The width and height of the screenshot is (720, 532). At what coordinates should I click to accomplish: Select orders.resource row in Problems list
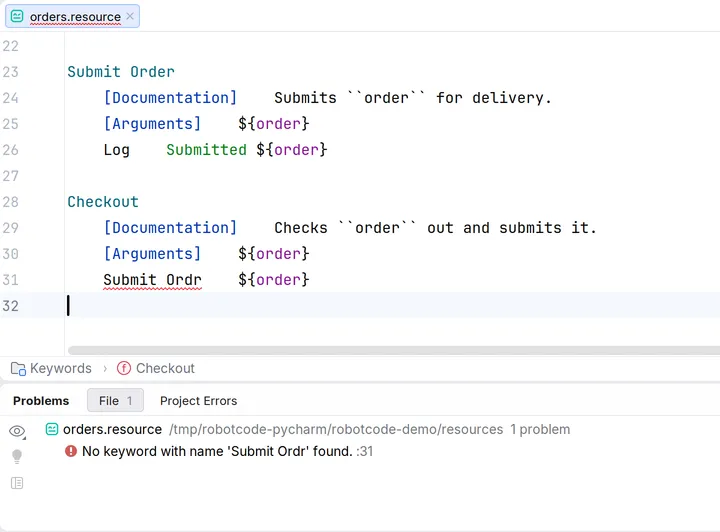(360, 429)
